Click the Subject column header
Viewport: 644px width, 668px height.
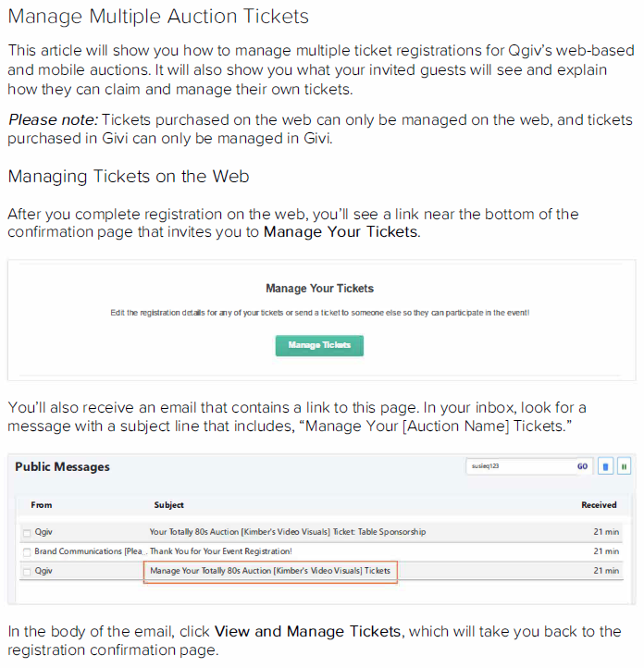(168, 505)
